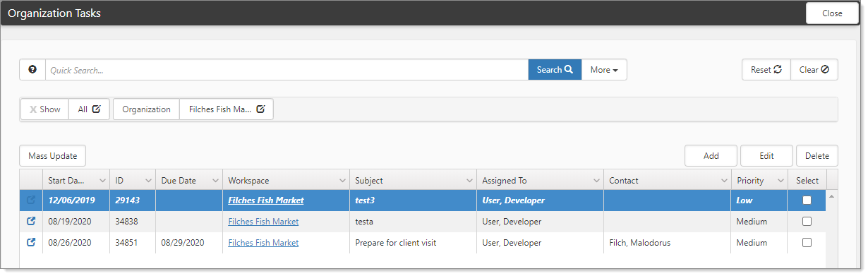Open Assigned To column filter dropdown

click(596, 181)
